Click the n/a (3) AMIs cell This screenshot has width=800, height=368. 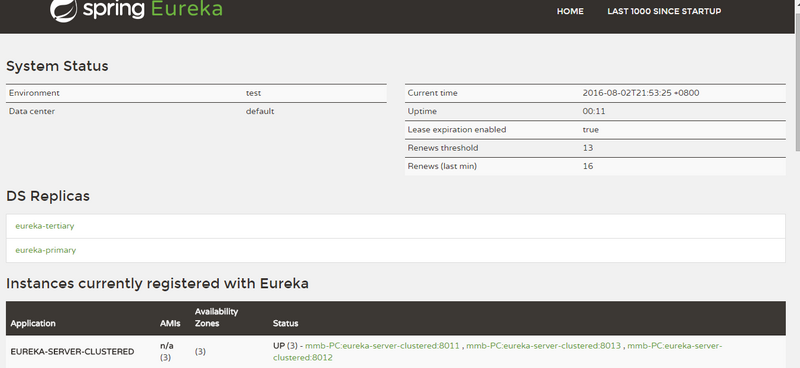[x=166, y=352]
